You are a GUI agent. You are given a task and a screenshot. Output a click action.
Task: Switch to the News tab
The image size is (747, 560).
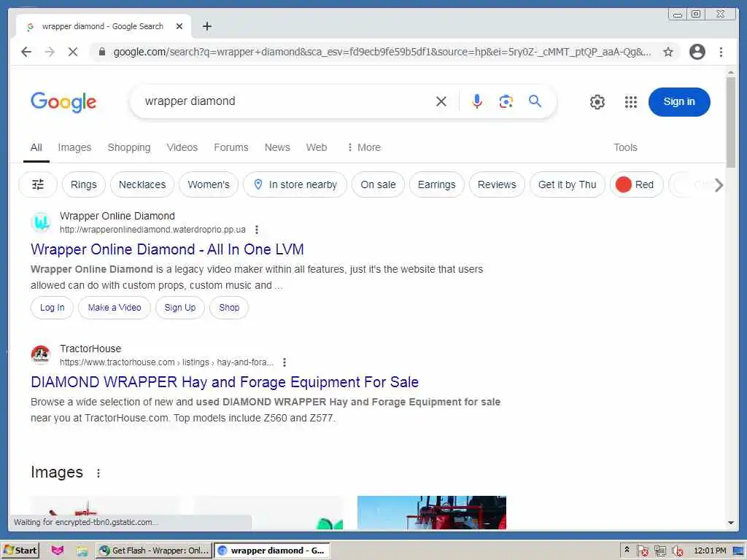(x=277, y=147)
